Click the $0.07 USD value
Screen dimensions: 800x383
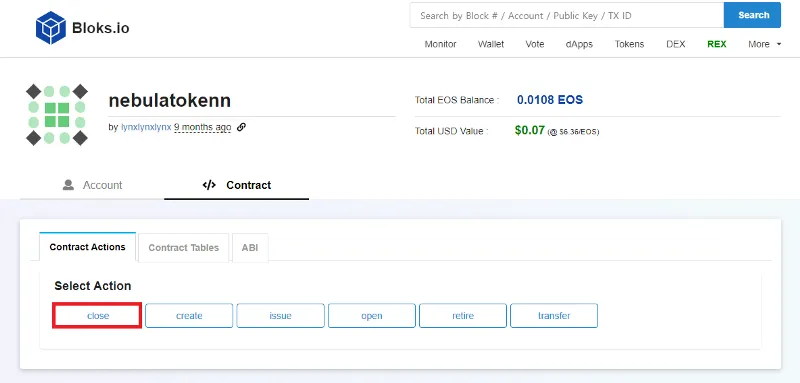530,130
